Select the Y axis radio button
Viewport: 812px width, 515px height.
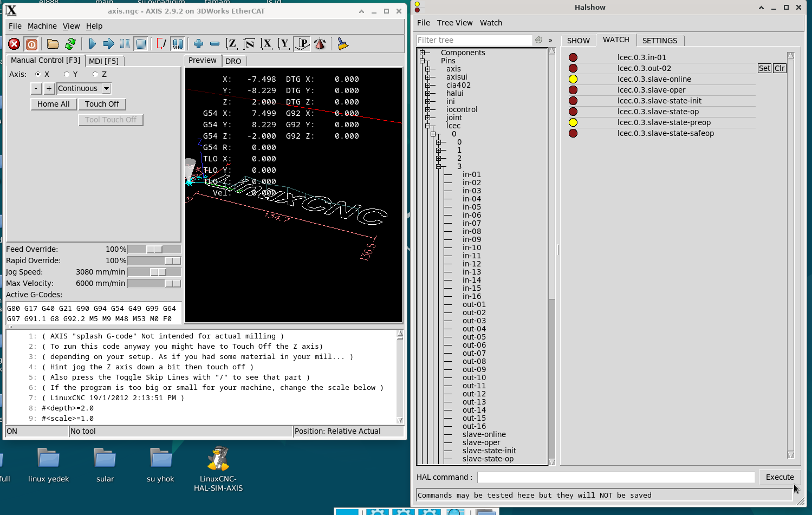tap(67, 74)
